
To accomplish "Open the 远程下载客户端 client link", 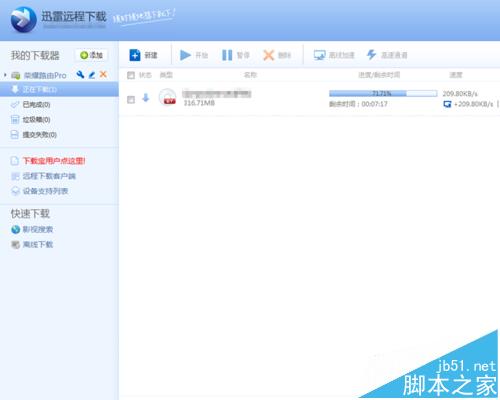I will pyautogui.click(x=49, y=176).
